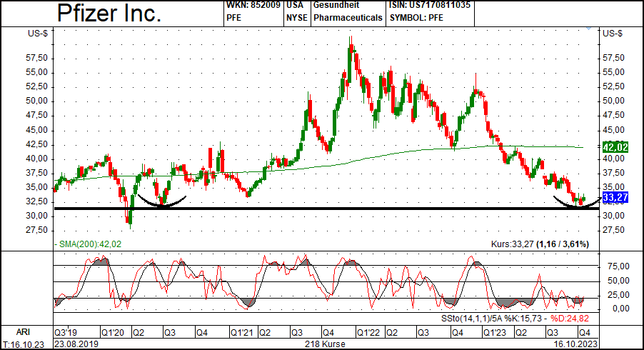Select the start date 23.08.2019
The image size is (644, 350).
pos(76,344)
